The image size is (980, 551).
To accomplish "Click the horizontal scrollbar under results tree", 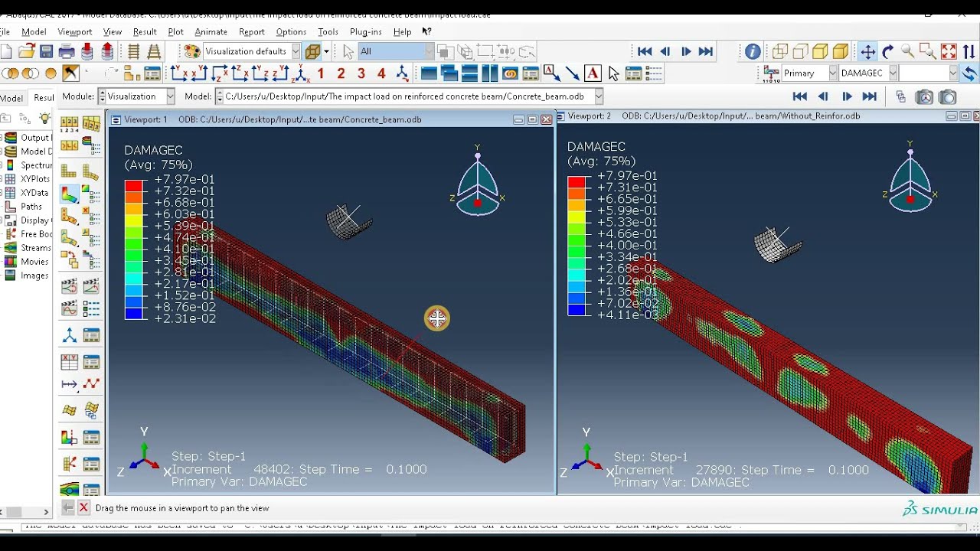I will (25, 512).
